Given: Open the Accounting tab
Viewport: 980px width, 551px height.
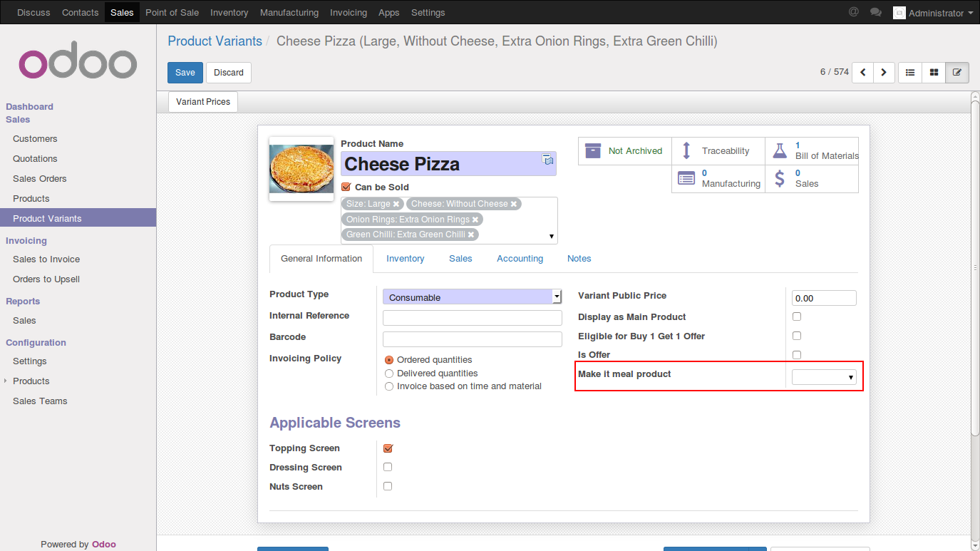Looking at the screenshot, I should [x=520, y=259].
